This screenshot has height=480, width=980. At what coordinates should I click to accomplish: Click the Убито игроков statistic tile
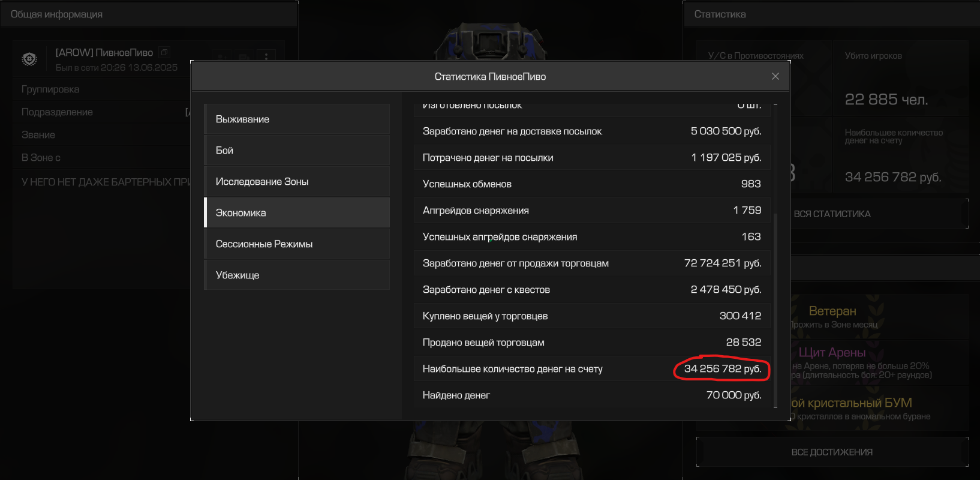tap(900, 78)
